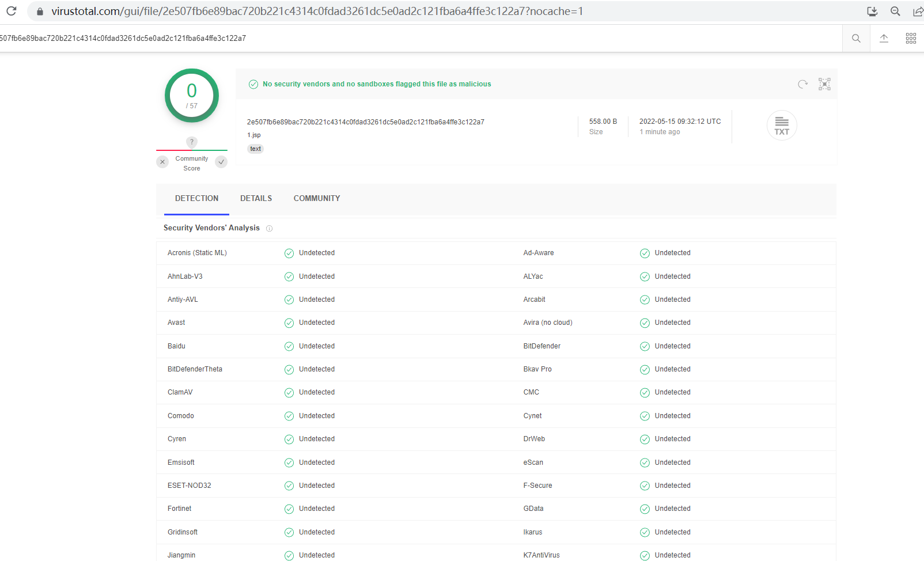
Task: Click the hash search input field
Action: pos(421,39)
